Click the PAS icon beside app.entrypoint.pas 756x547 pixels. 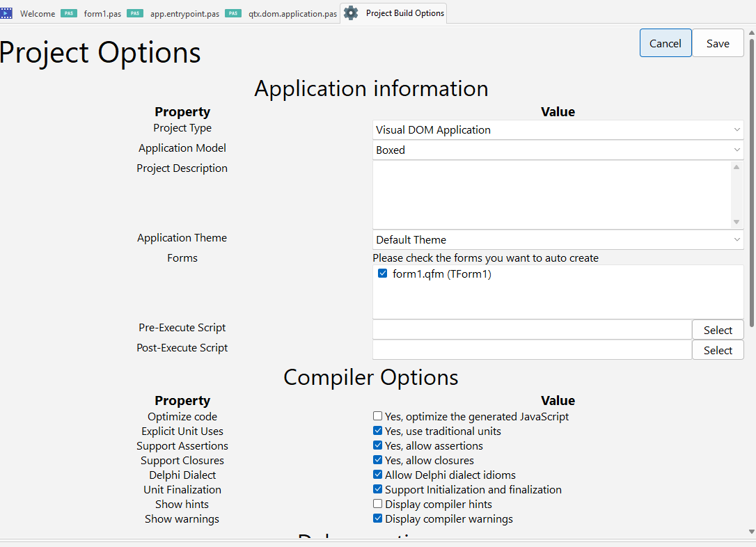(134, 13)
